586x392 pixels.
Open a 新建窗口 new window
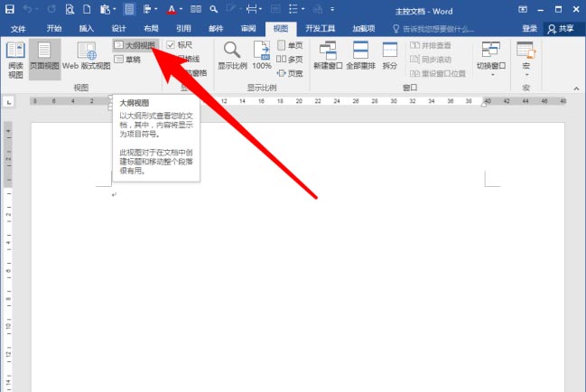click(x=328, y=56)
